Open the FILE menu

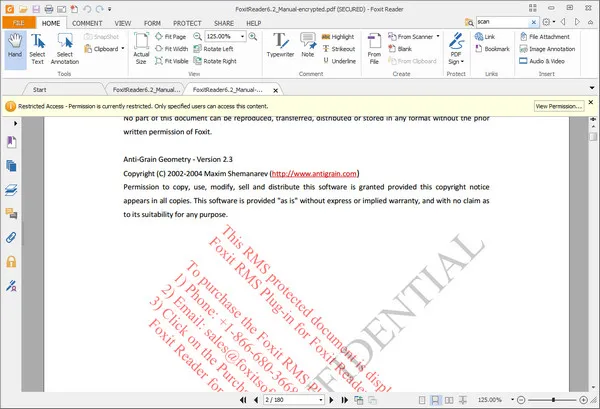click(x=18, y=23)
